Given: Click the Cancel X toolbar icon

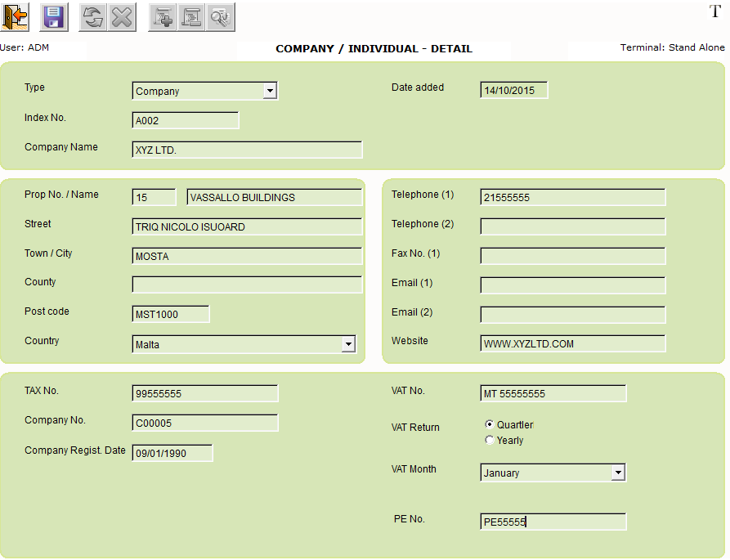Looking at the screenshot, I should 122,16.
